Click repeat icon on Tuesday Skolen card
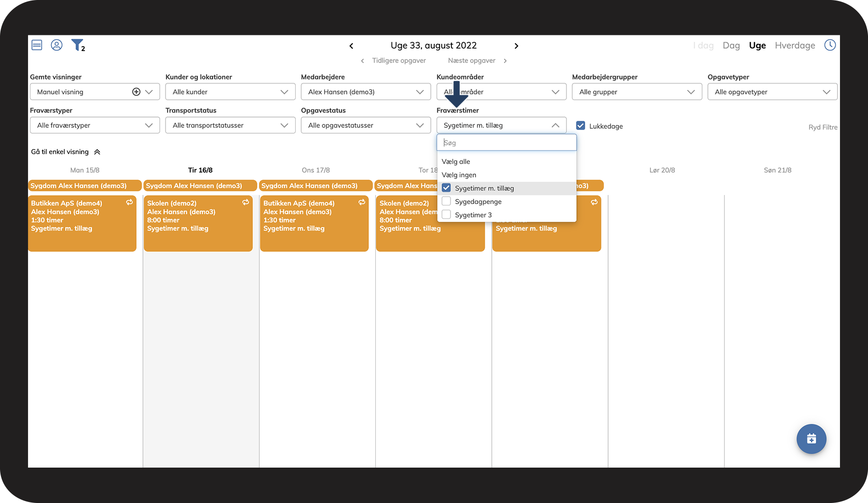Image resolution: width=868 pixels, height=503 pixels. (246, 202)
